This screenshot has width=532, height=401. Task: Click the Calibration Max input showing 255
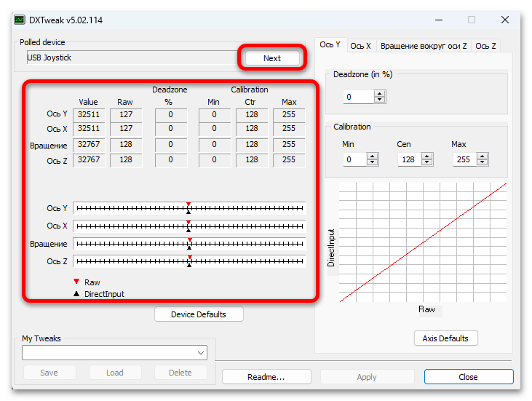(x=464, y=159)
